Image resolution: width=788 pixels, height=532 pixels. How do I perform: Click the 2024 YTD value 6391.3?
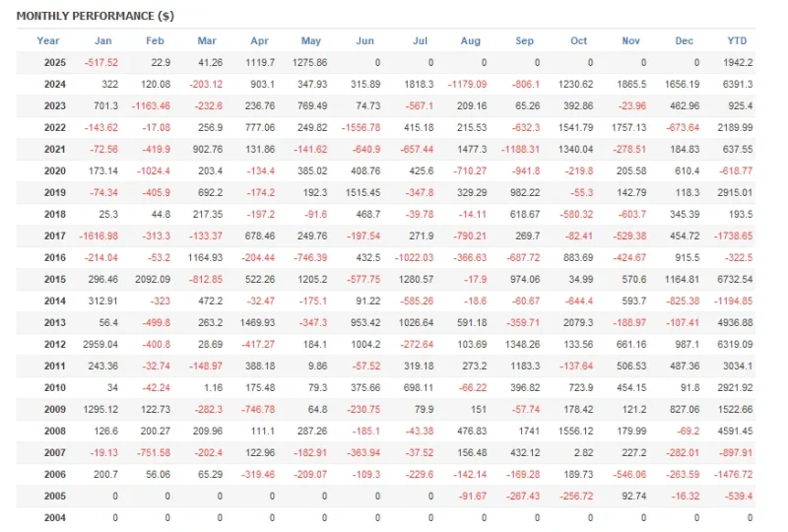coord(737,84)
